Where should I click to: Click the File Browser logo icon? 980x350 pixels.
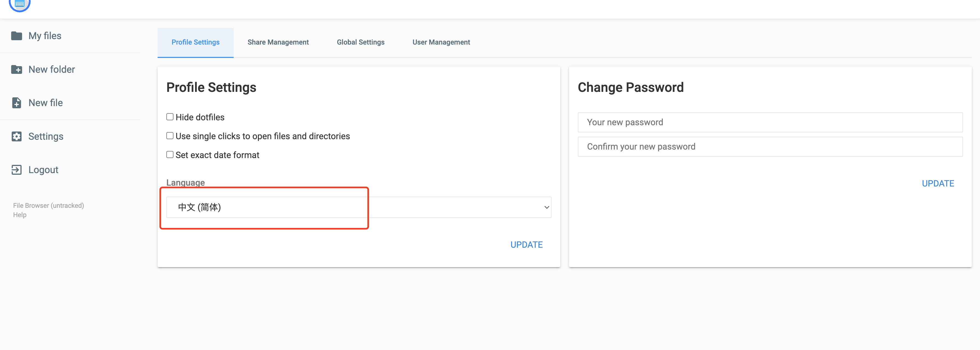tap(19, 4)
